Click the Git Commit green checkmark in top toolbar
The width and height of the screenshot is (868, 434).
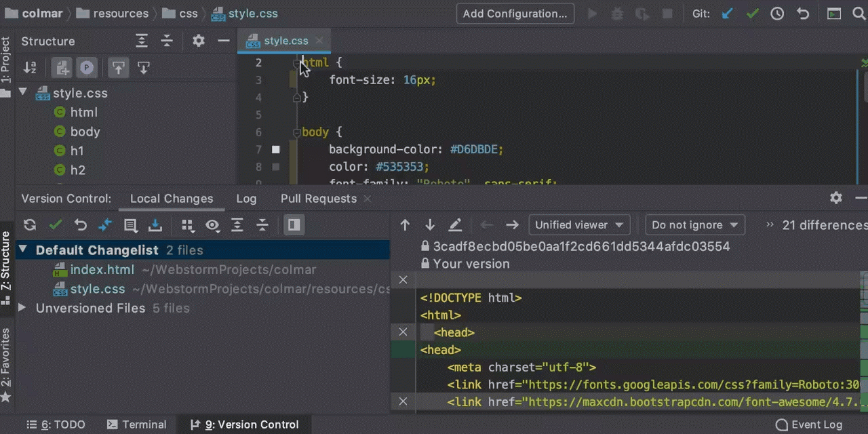pos(752,14)
